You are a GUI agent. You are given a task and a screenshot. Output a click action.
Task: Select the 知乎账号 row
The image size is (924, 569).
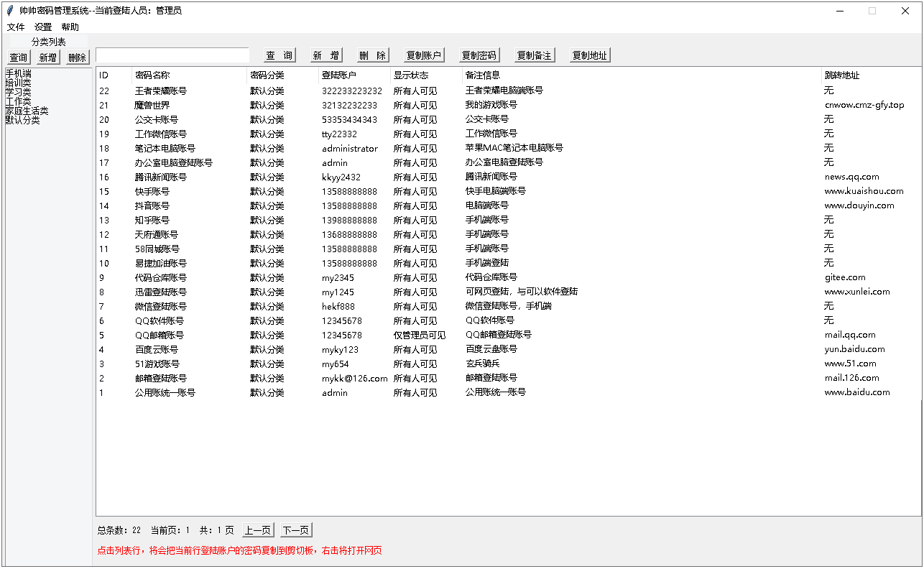pyautogui.click(x=509, y=220)
